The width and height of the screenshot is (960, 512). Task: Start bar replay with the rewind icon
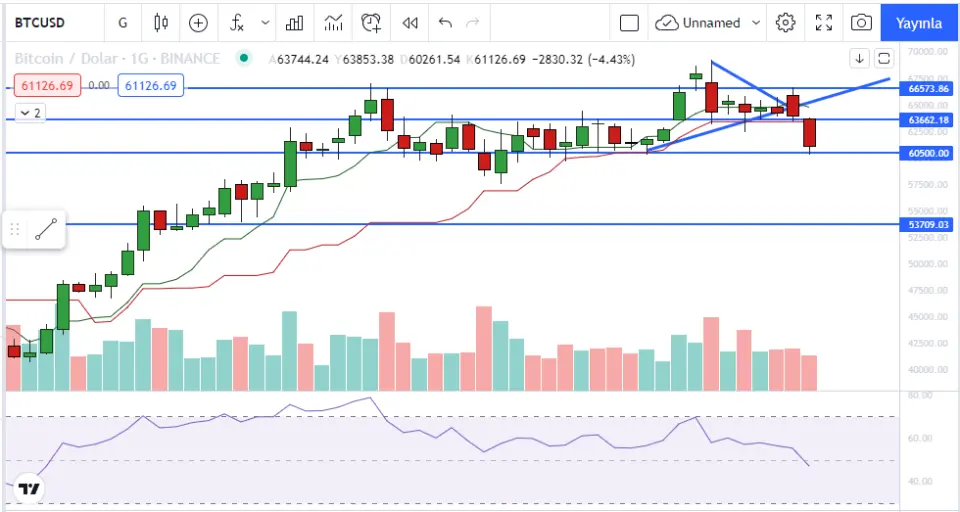point(409,22)
